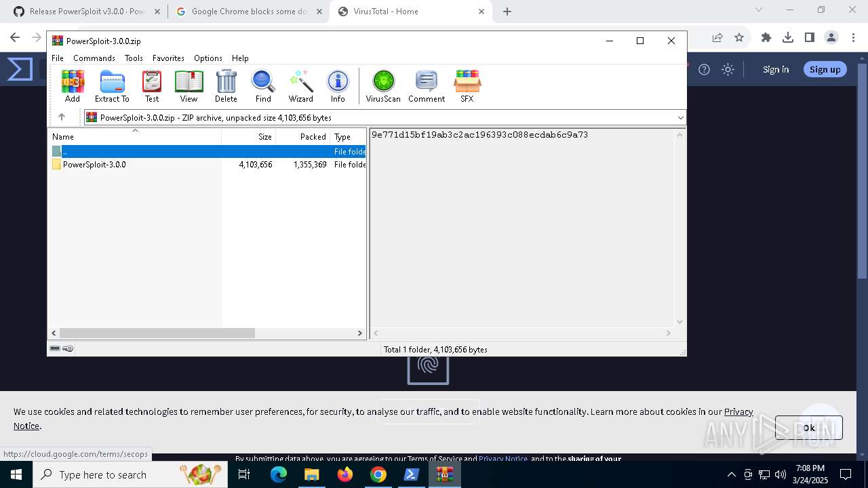The image size is (868, 488).
Task: Open the Options menu
Action: (208, 58)
